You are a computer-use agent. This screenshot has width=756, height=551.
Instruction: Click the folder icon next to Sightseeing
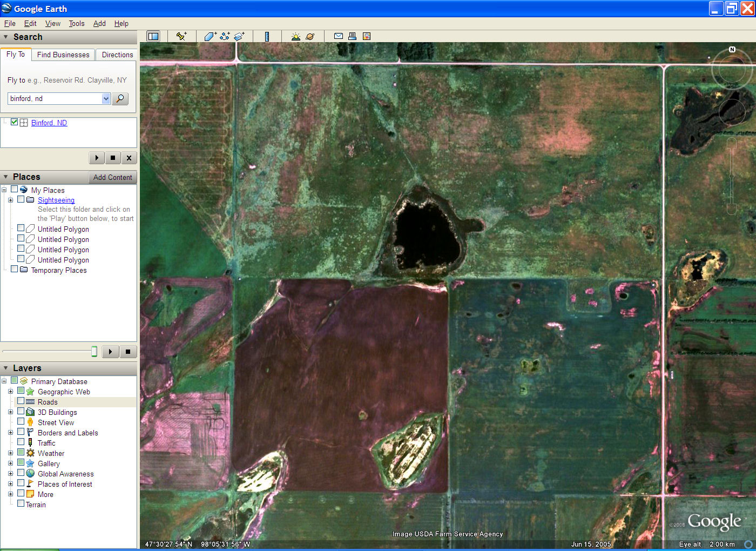[x=30, y=200]
